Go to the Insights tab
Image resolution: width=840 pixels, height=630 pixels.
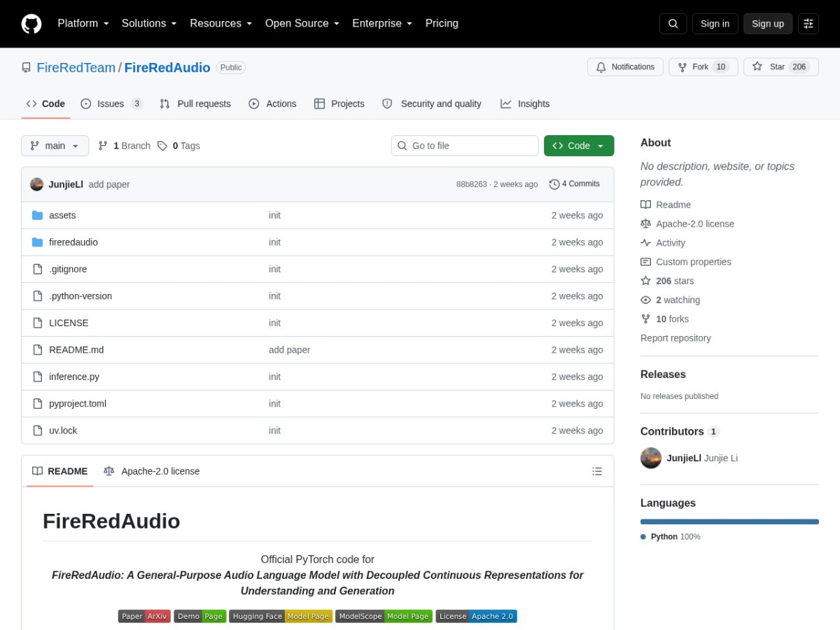click(x=525, y=104)
